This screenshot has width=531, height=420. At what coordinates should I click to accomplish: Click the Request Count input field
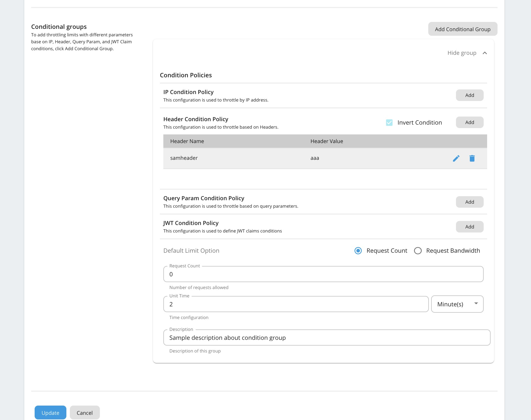click(323, 274)
